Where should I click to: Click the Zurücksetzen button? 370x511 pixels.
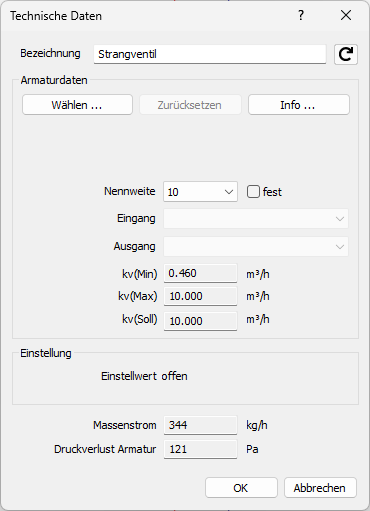click(190, 105)
